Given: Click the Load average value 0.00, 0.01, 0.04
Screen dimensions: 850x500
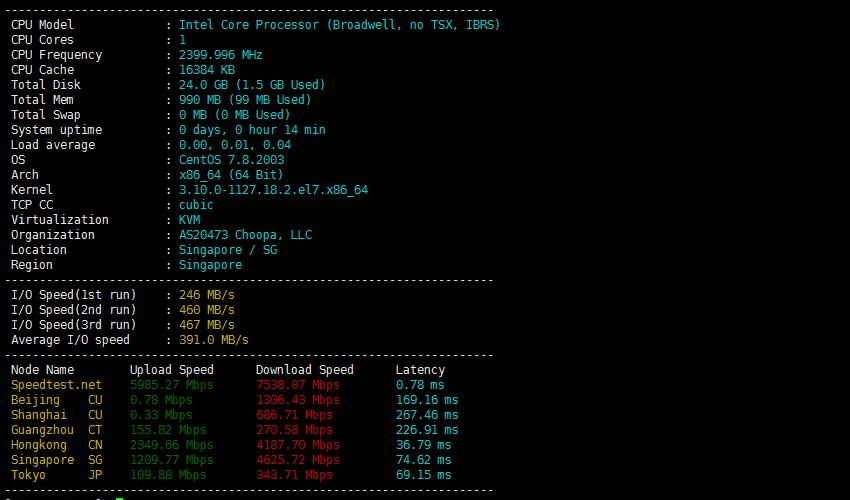Looking at the screenshot, I should (235, 145).
